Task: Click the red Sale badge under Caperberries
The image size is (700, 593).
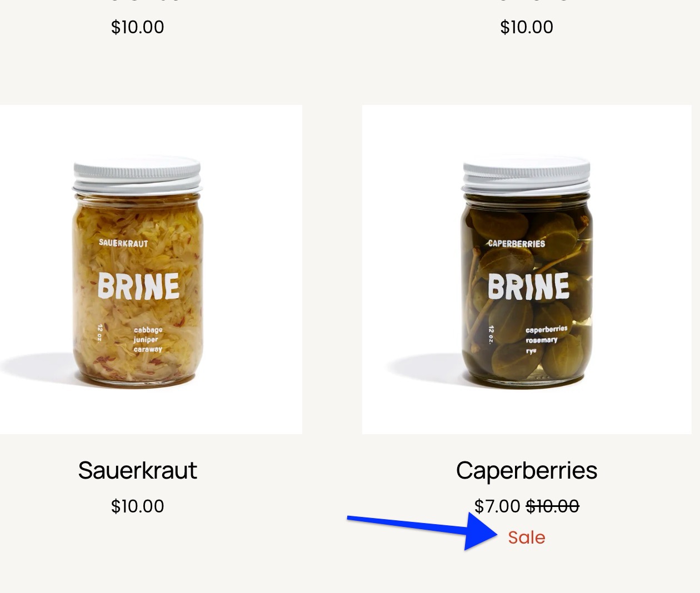Action: pyautogui.click(x=526, y=537)
